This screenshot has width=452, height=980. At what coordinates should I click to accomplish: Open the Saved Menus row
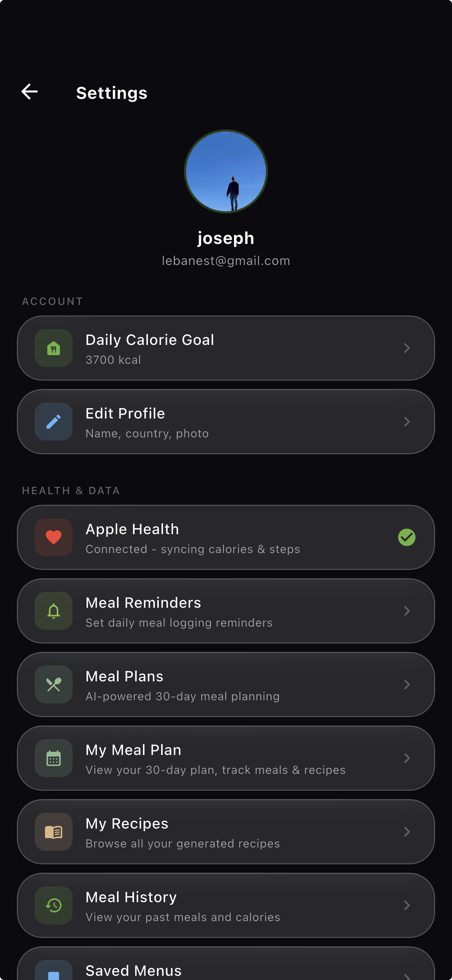coord(225,968)
